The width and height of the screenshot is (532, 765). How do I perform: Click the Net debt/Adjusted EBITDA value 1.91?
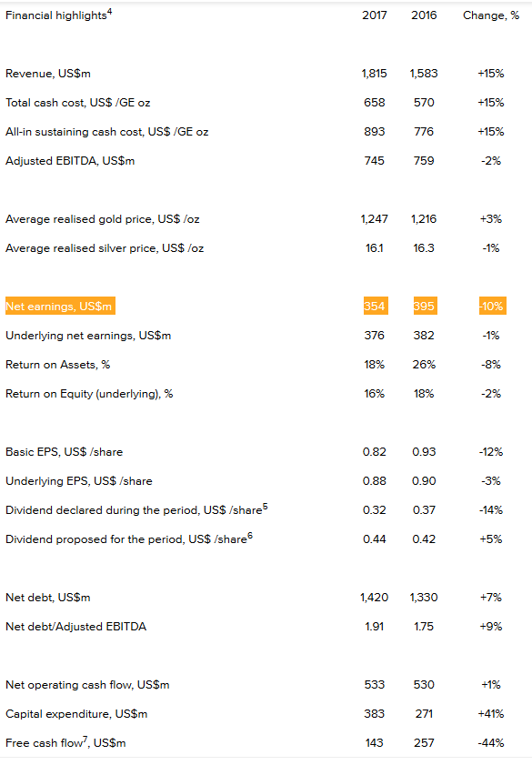tap(375, 627)
